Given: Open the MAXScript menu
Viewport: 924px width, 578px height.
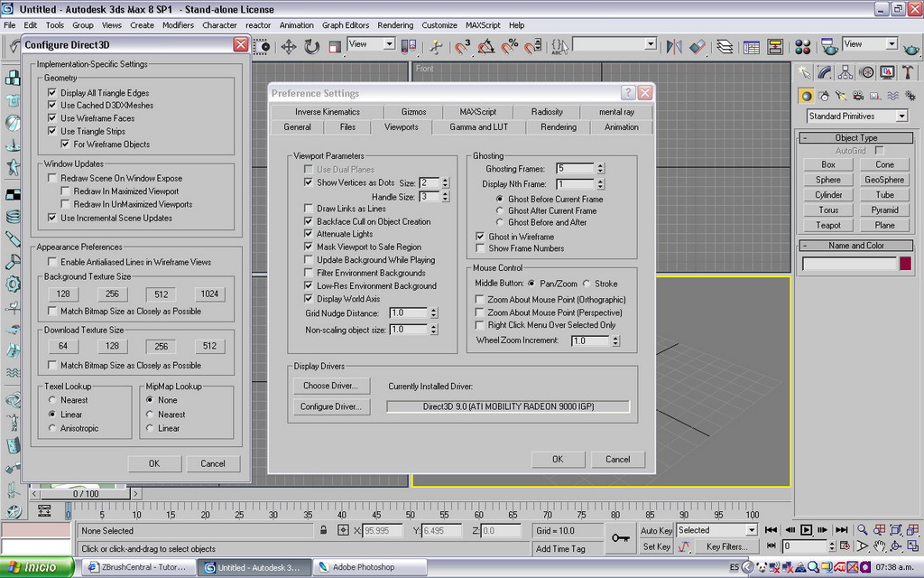Looking at the screenshot, I should click(483, 25).
